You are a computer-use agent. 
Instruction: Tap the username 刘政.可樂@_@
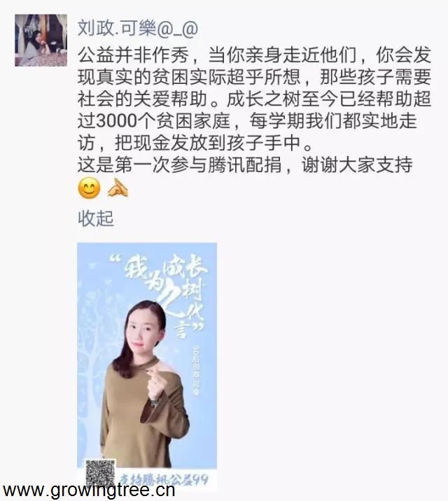click(x=138, y=28)
